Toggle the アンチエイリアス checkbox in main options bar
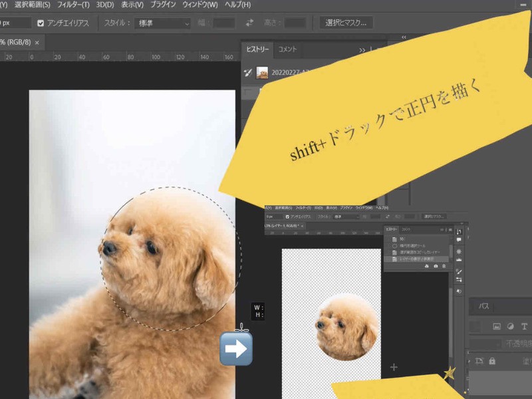532x399 pixels. 41,23
